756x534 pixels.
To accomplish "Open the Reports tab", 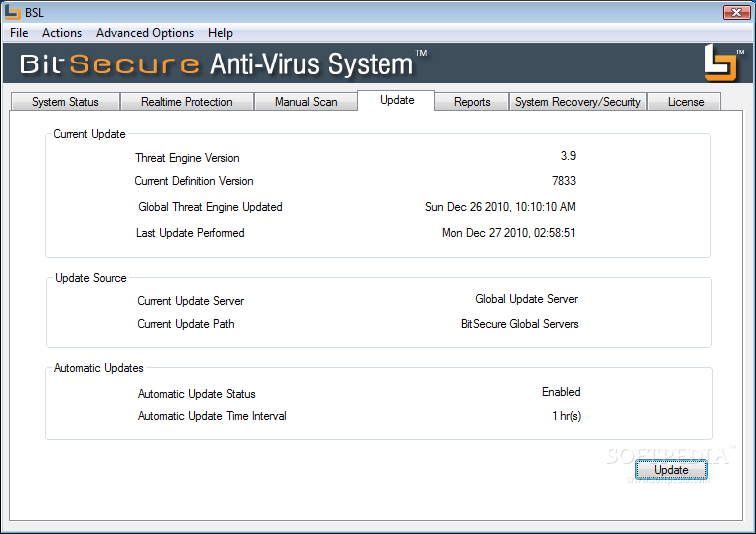I will pos(472,102).
